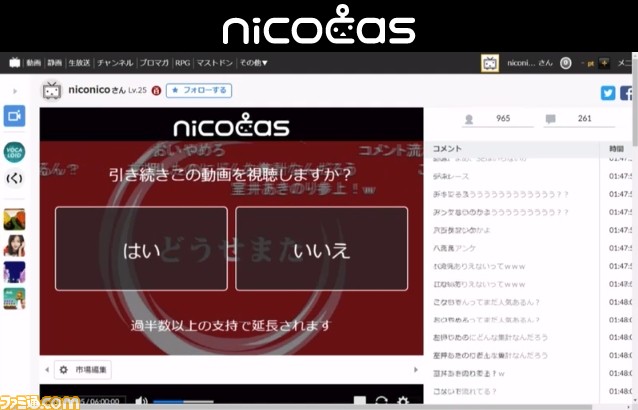The width and height of the screenshot is (638, 410).
Task: Click the フォローする button
Action: click(199, 90)
